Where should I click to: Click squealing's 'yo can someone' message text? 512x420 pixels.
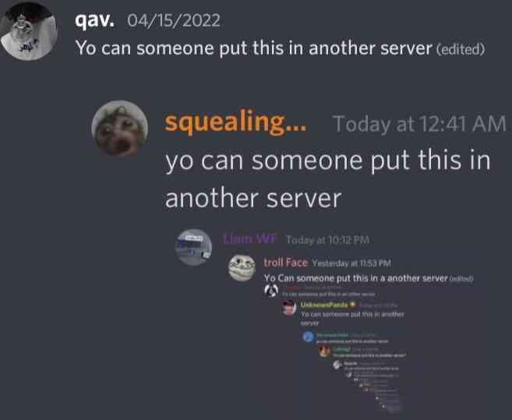point(328,179)
